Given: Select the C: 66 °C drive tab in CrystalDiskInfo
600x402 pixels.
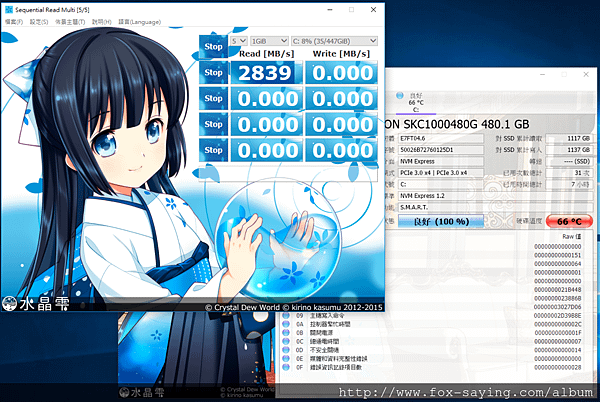Looking at the screenshot, I should coord(416,103).
